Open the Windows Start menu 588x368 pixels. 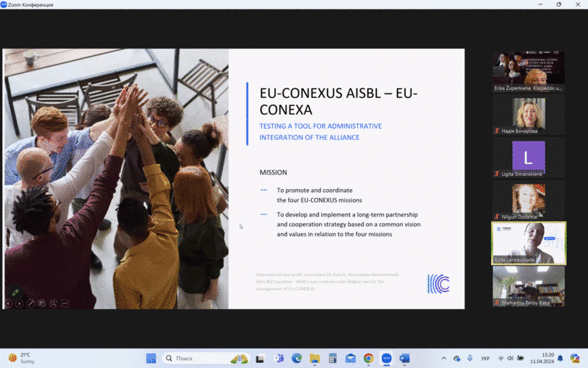point(151,358)
